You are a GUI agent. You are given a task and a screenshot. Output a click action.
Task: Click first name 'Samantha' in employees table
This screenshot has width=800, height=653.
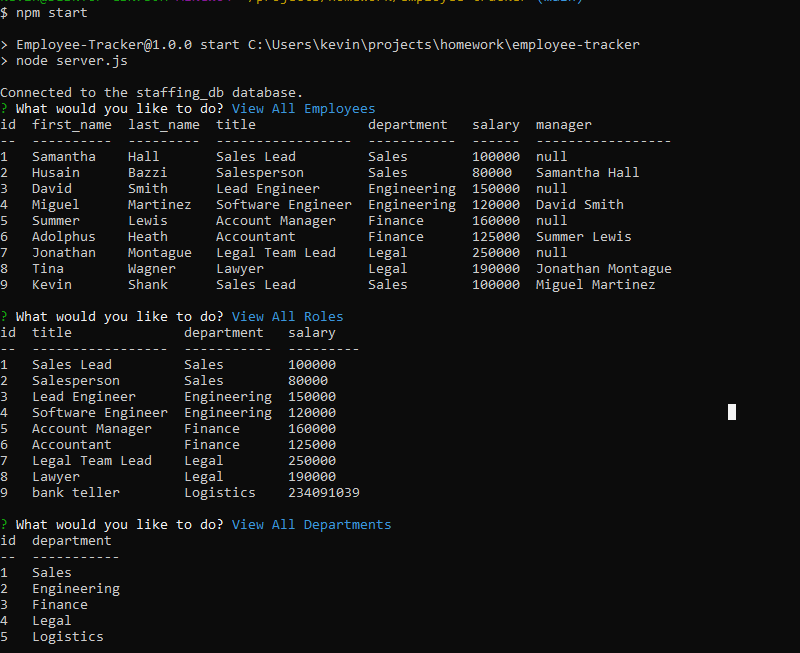tap(64, 157)
